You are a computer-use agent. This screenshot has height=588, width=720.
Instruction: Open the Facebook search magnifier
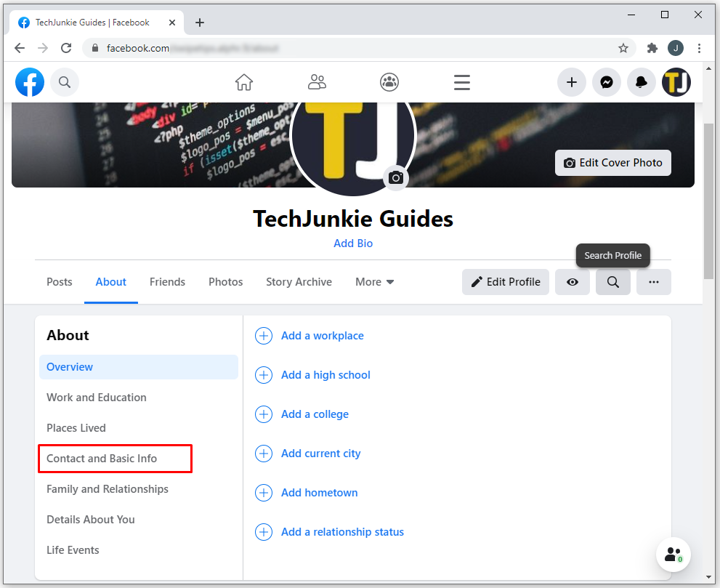tap(65, 82)
